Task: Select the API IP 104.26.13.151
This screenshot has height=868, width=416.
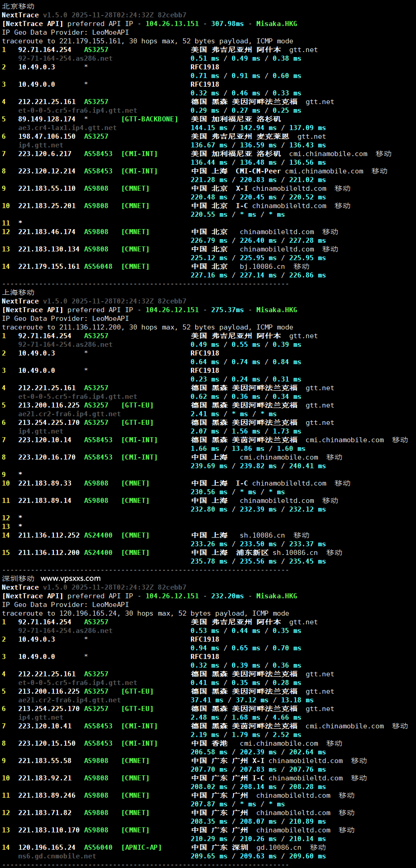Action: [x=172, y=24]
